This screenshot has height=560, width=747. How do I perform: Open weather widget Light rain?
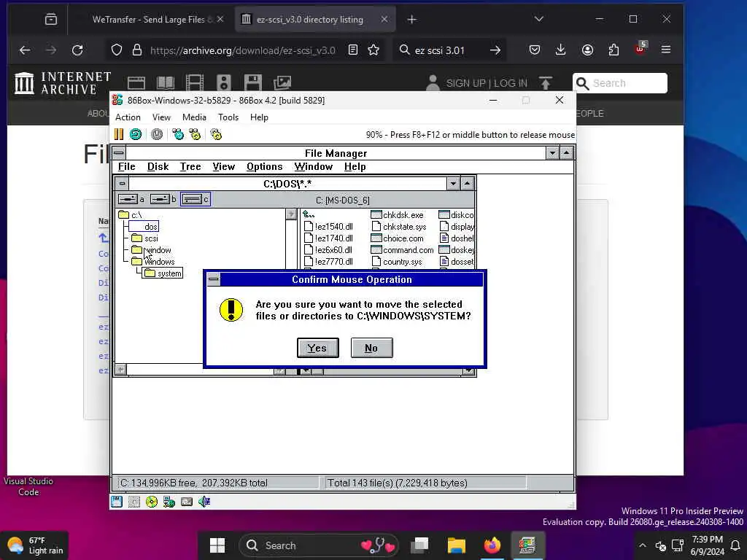35,545
